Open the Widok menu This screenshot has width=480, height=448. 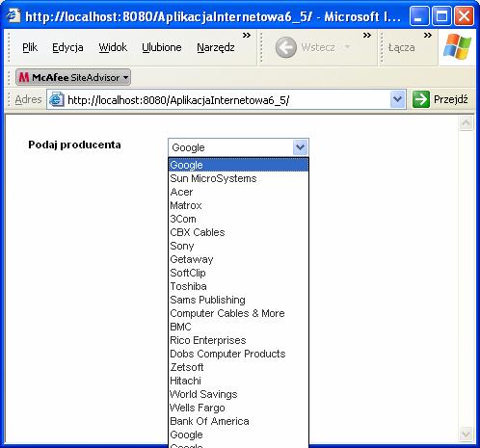point(113,47)
